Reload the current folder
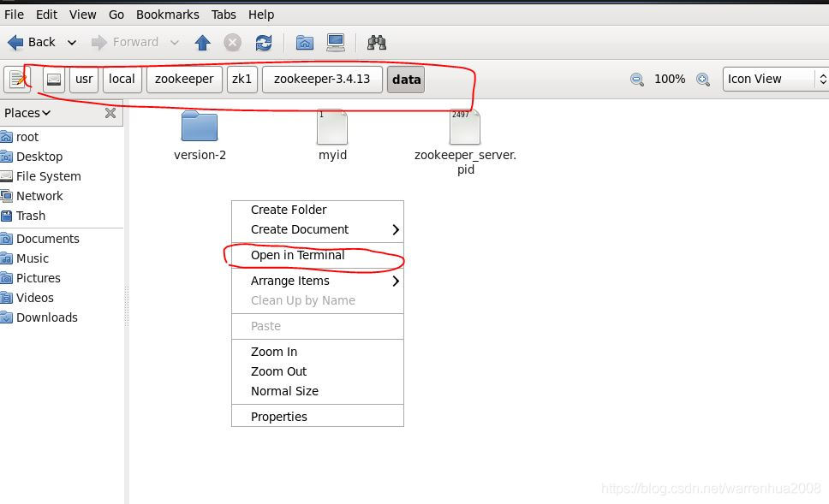Viewport: 829px width, 504px height. click(x=264, y=42)
